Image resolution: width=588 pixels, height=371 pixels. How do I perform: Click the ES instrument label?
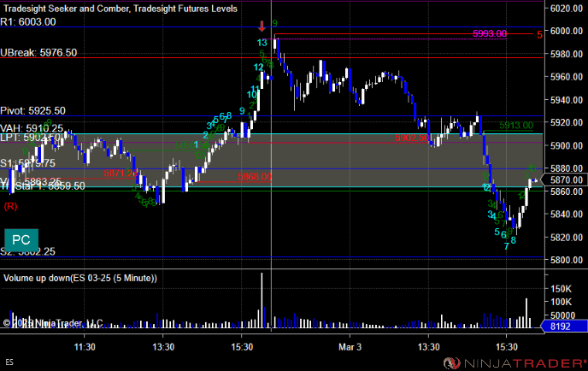[x=9, y=362]
